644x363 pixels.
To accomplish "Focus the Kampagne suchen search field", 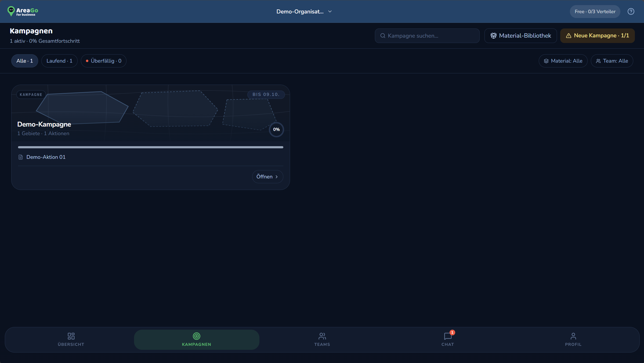I will coord(427,36).
